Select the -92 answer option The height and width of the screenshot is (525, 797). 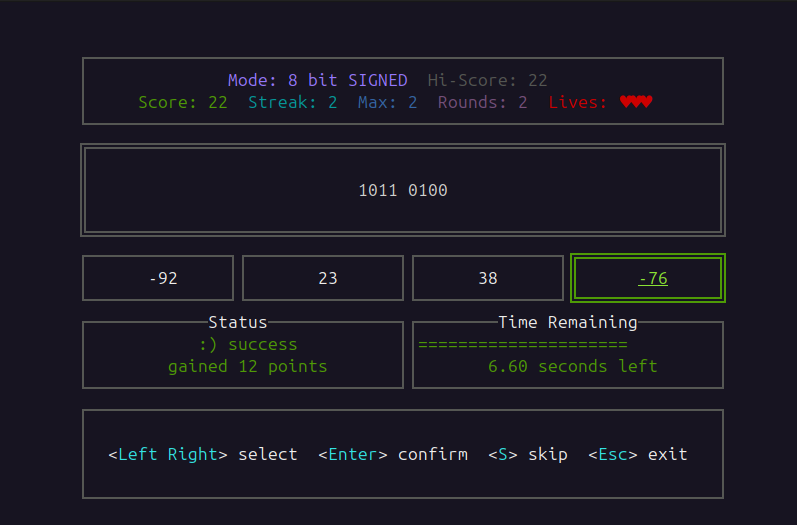pos(158,278)
